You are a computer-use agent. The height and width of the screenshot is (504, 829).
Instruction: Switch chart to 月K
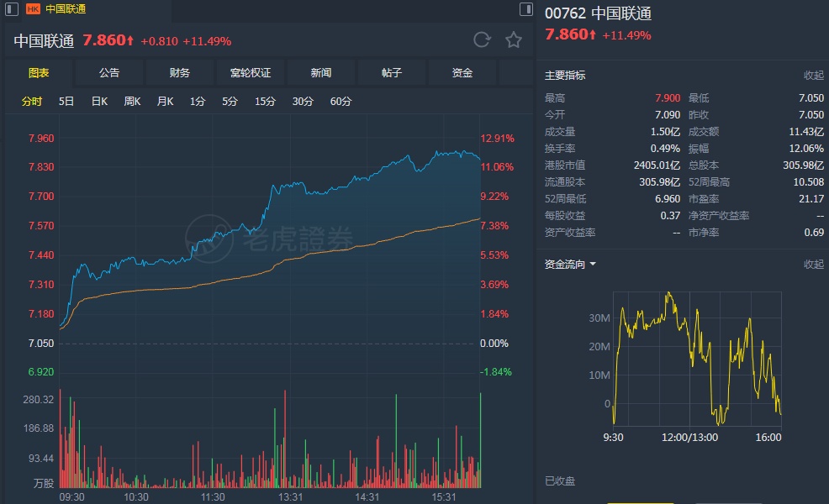165,102
